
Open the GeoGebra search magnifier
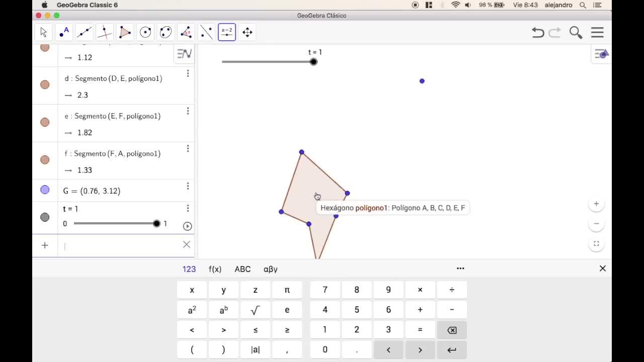coord(576,33)
